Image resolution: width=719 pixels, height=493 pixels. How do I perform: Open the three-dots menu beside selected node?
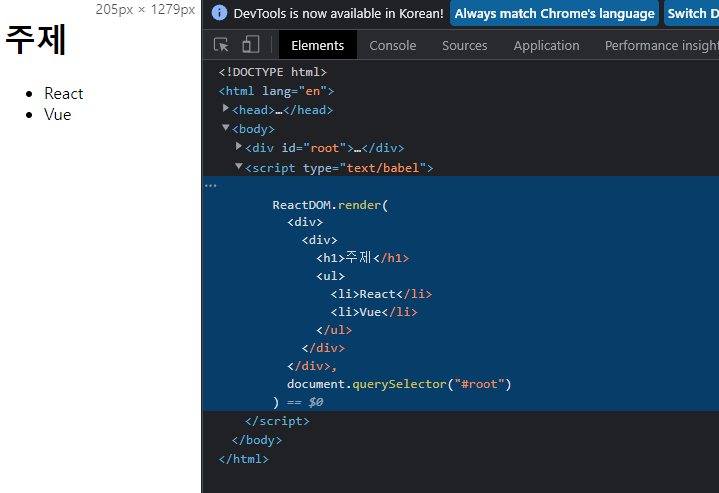pyautogui.click(x=210, y=186)
